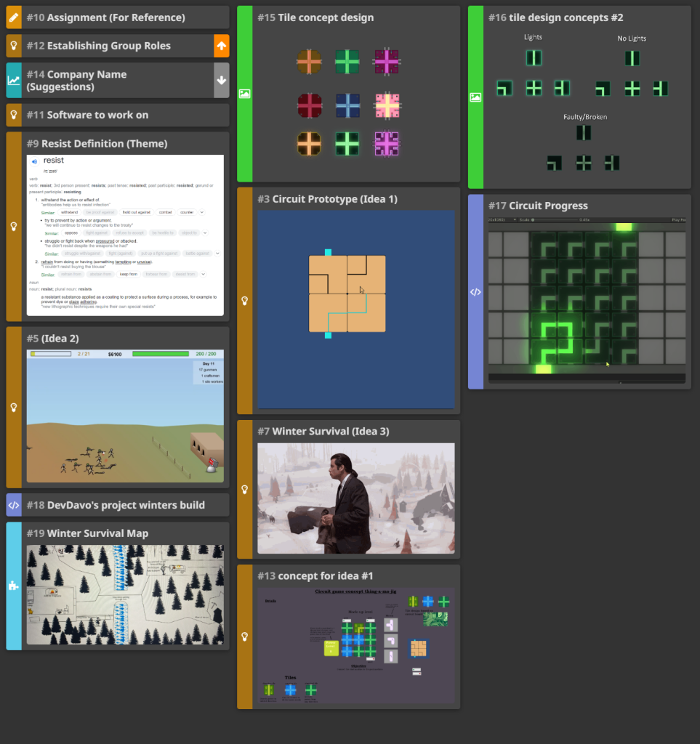
Task: Click lightbulb icon on Software to work on
Action: pyautogui.click(x=14, y=115)
